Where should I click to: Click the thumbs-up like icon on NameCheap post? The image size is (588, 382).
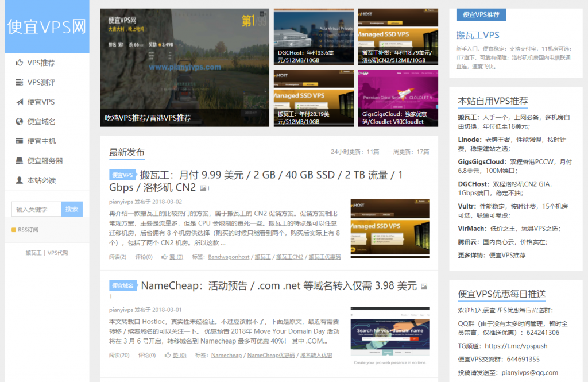click(168, 355)
